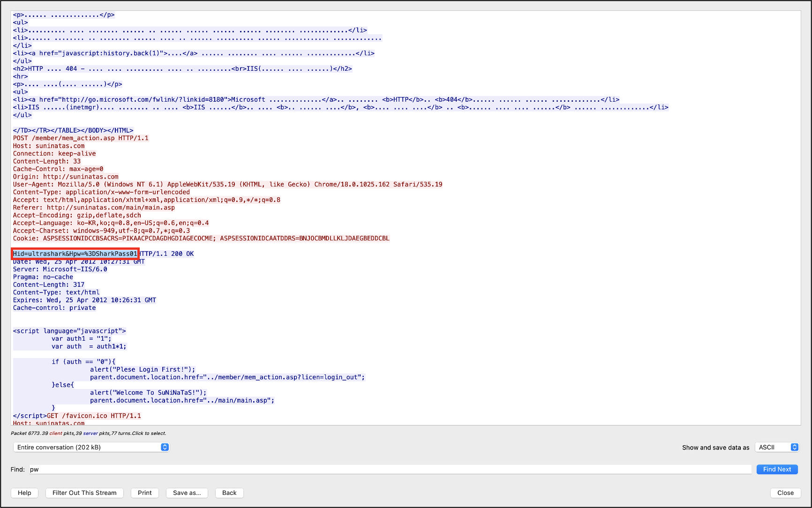The image size is (812, 508).
Task: Click the Pragma: no-cache line
Action: point(43,277)
